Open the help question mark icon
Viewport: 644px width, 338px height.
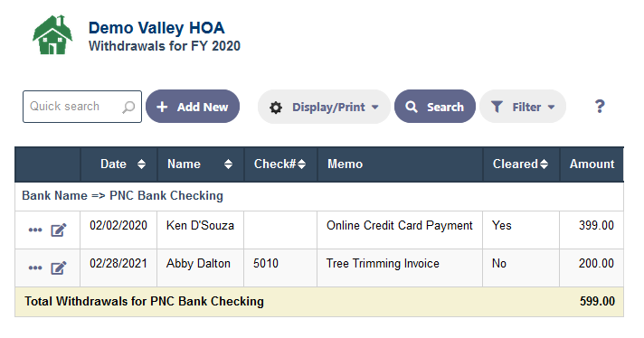click(x=600, y=107)
